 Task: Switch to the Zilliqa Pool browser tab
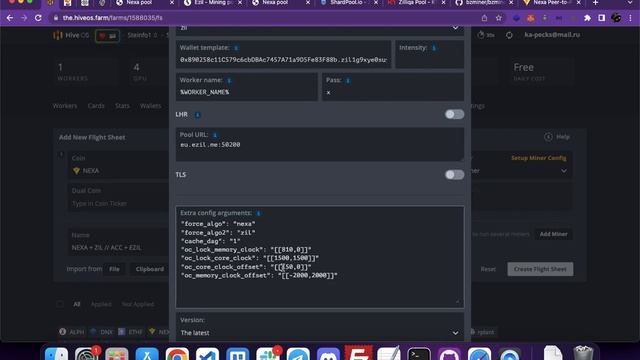click(416, 3)
